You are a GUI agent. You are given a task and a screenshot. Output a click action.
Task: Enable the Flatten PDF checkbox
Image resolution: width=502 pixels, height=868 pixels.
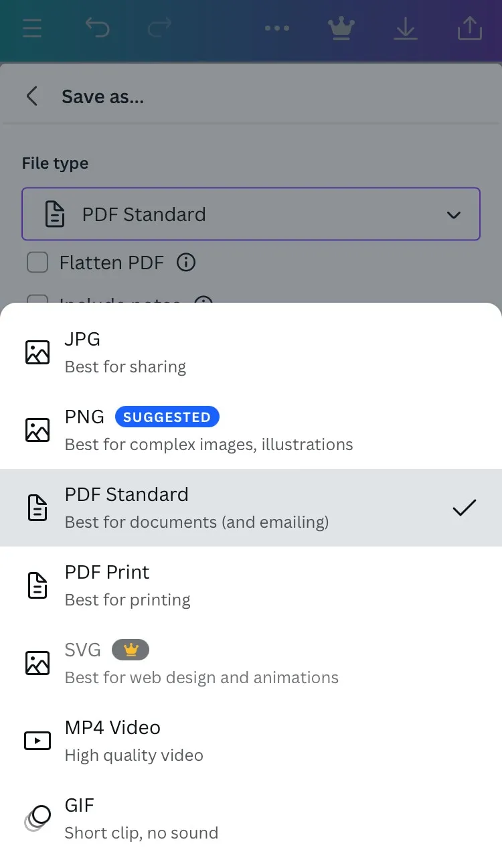(37, 263)
